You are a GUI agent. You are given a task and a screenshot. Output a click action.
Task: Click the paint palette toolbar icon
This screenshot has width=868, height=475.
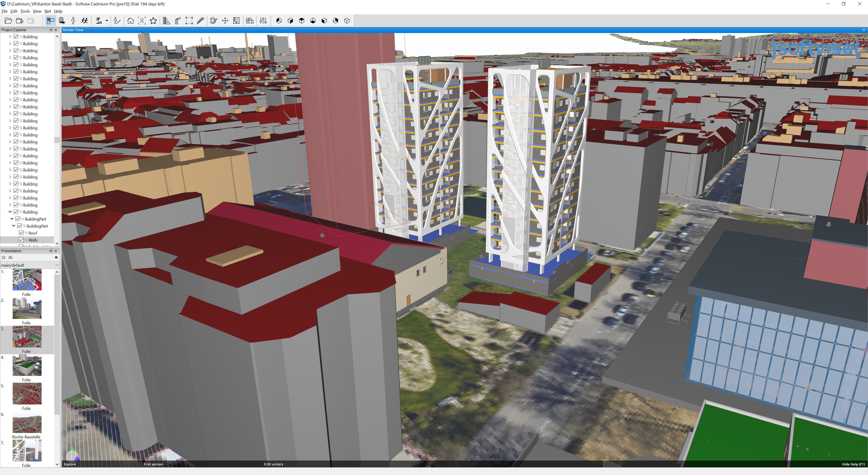tap(213, 21)
